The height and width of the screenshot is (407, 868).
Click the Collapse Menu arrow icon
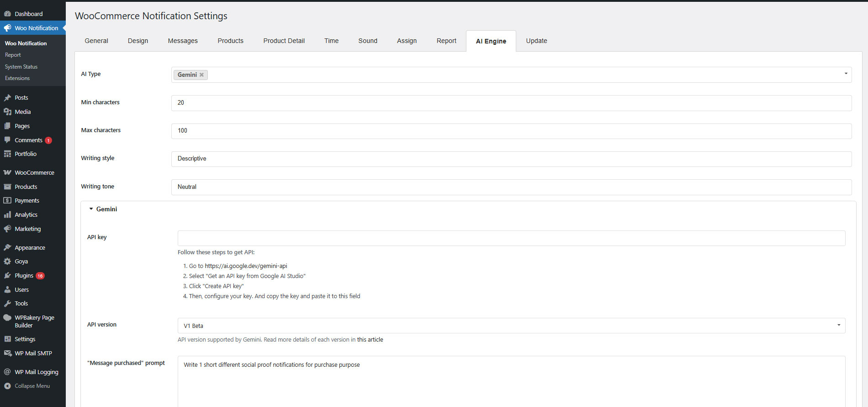7,386
